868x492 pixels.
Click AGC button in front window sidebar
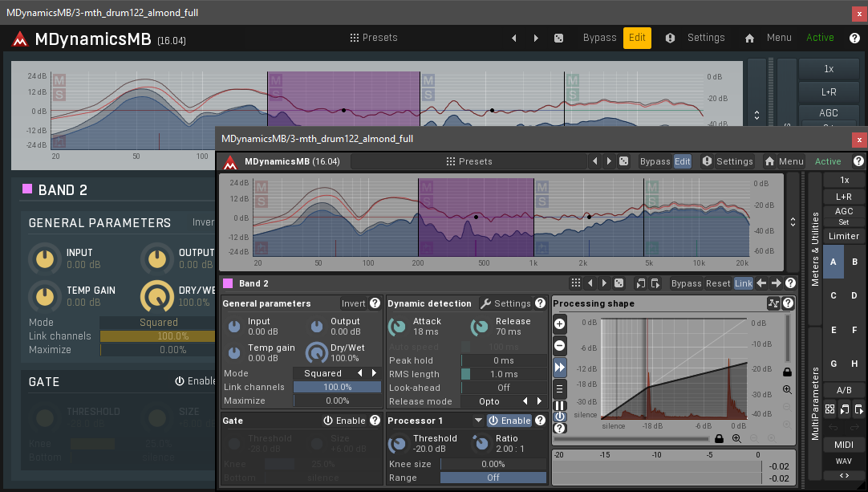click(844, 211)
